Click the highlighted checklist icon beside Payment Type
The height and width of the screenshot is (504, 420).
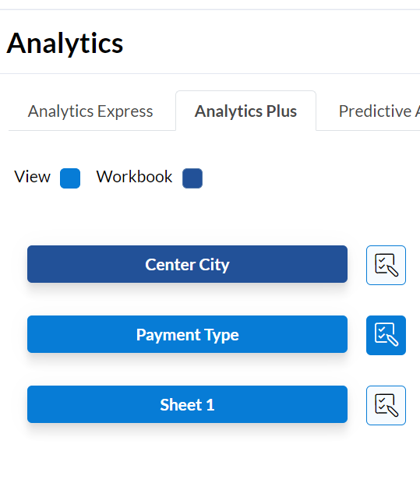point(386,335)
